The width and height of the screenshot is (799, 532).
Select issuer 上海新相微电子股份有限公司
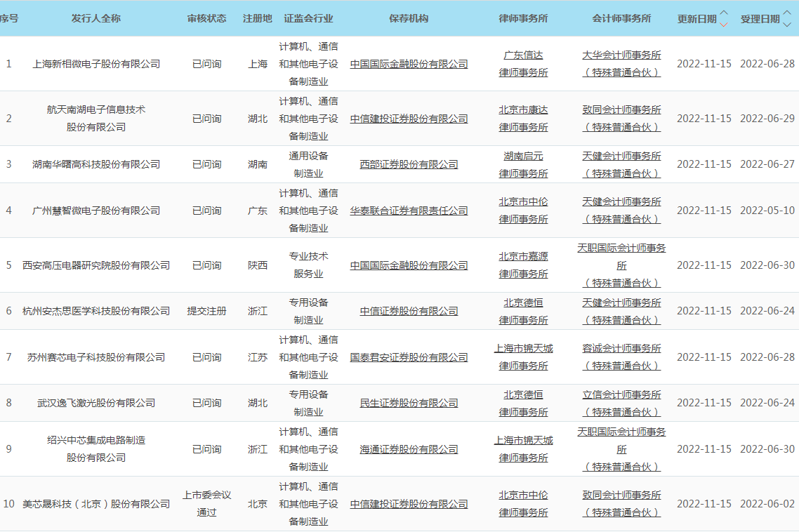click(96, 64)
